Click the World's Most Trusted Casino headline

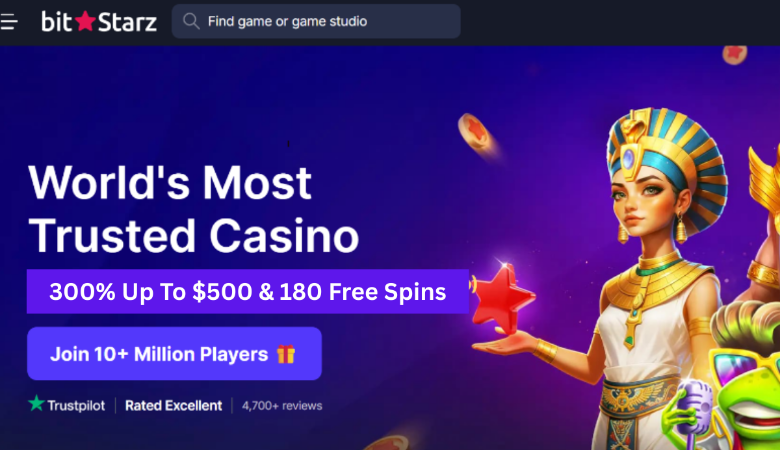click(194, 208)
